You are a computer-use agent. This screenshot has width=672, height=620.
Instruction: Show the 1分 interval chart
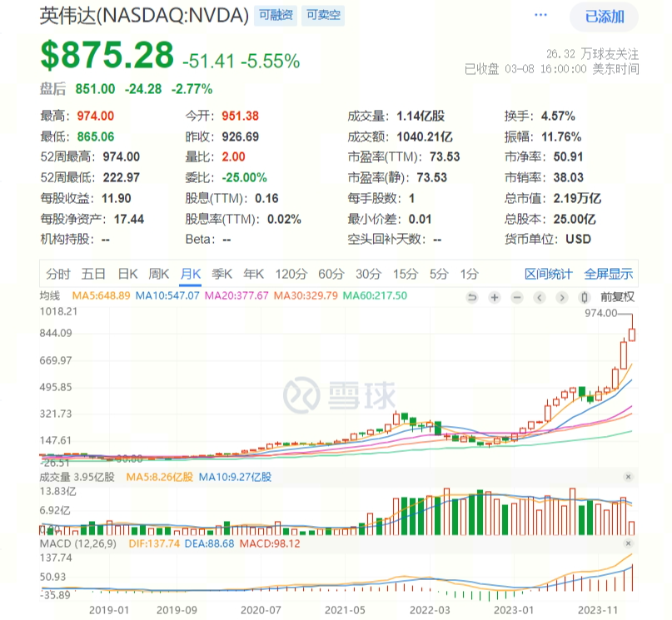(470, 274)
